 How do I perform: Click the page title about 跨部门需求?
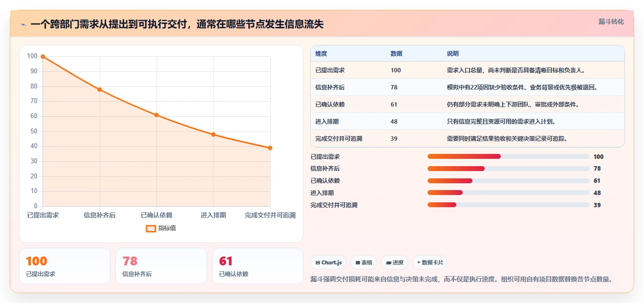pos(177,24)
